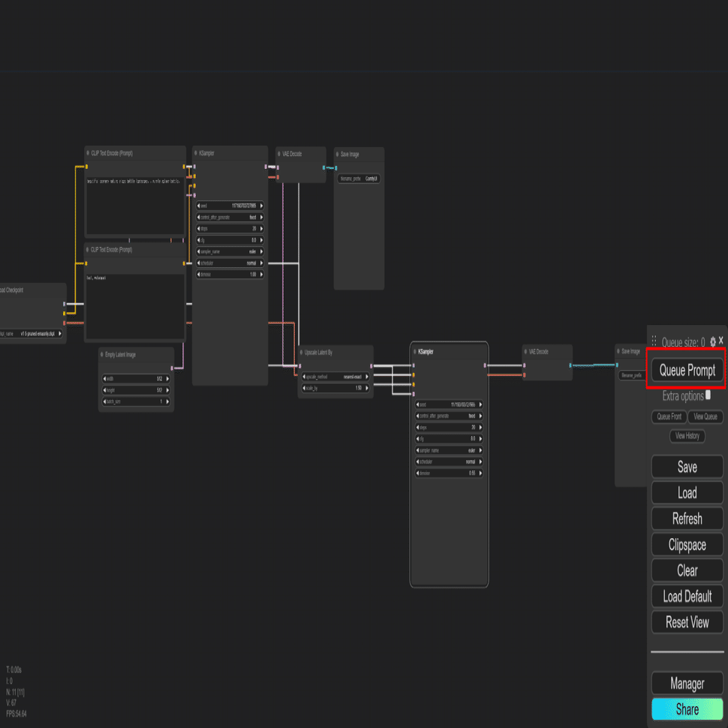This screenshot has height=728, width=728.
Task: Open View Queue
Action: pos(705,417)
